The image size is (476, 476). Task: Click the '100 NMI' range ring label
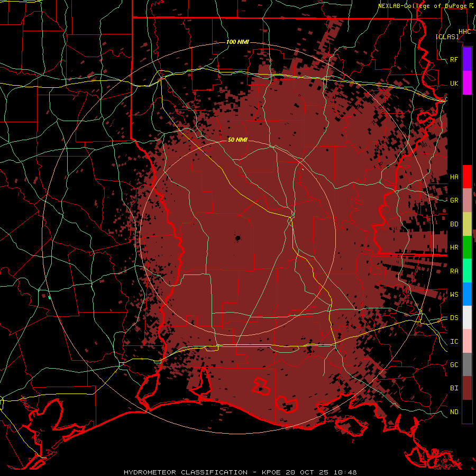pos(237,42)
